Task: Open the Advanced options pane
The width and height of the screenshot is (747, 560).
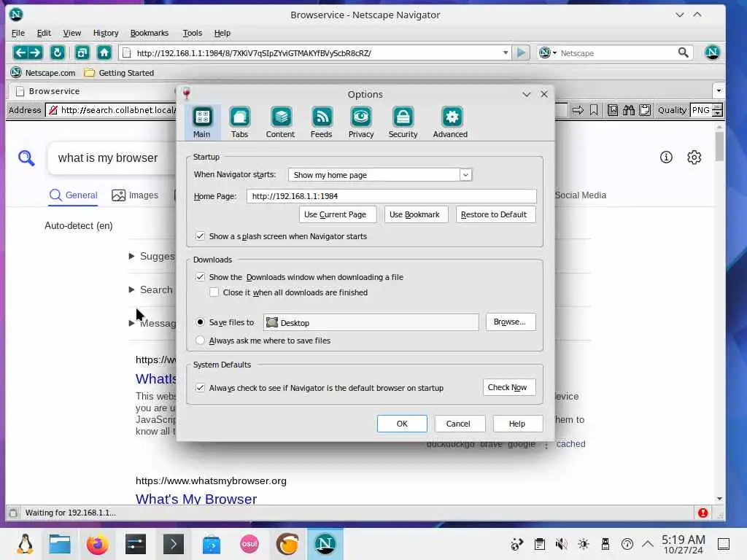Action: (450, 122)
